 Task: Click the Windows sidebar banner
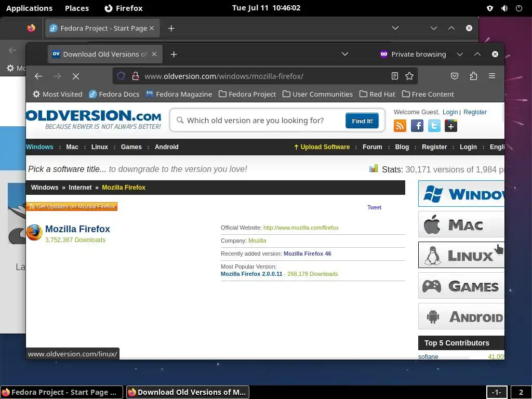click(x=461, y=194)
